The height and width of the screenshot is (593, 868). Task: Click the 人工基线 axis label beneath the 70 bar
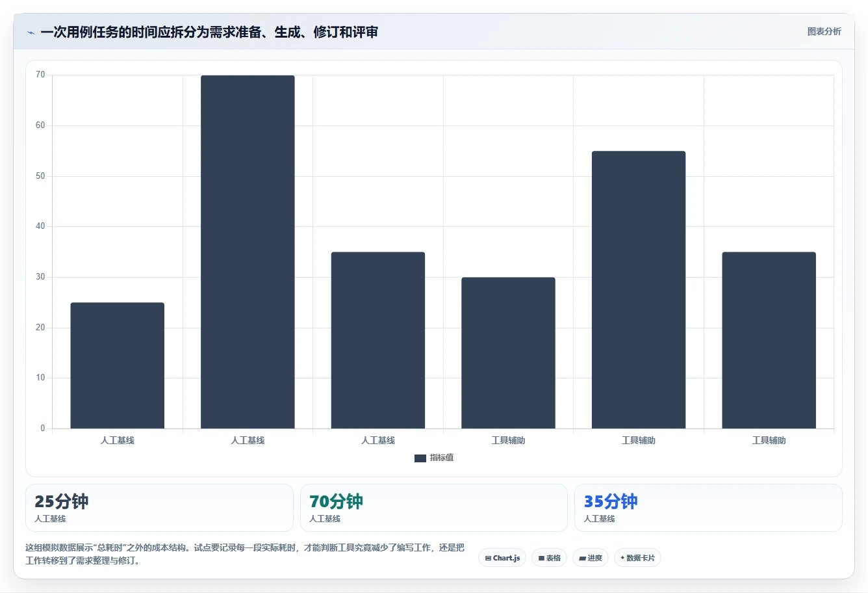coord(248,441)
